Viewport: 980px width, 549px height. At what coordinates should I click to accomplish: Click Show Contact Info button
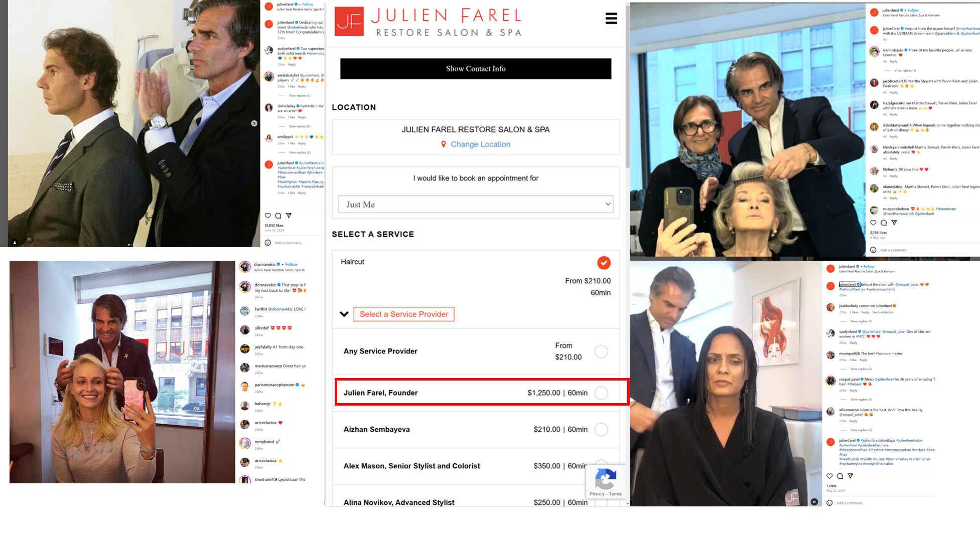(x=475, y=69)
